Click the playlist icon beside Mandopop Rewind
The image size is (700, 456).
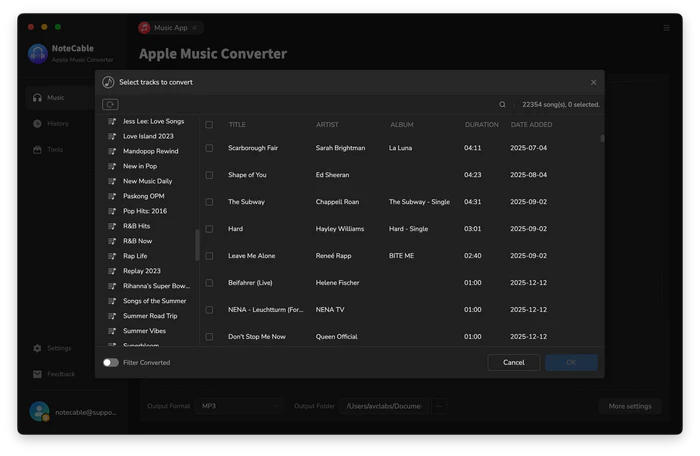click(112, 151)
